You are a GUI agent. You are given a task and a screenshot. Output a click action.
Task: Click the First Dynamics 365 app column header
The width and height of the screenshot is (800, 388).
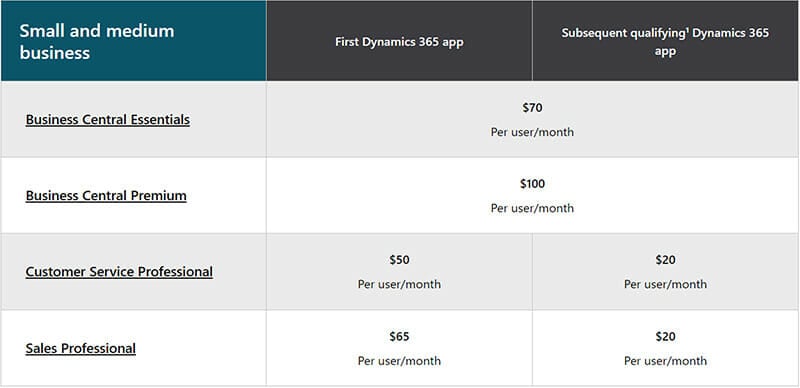(x=399, y=42)
